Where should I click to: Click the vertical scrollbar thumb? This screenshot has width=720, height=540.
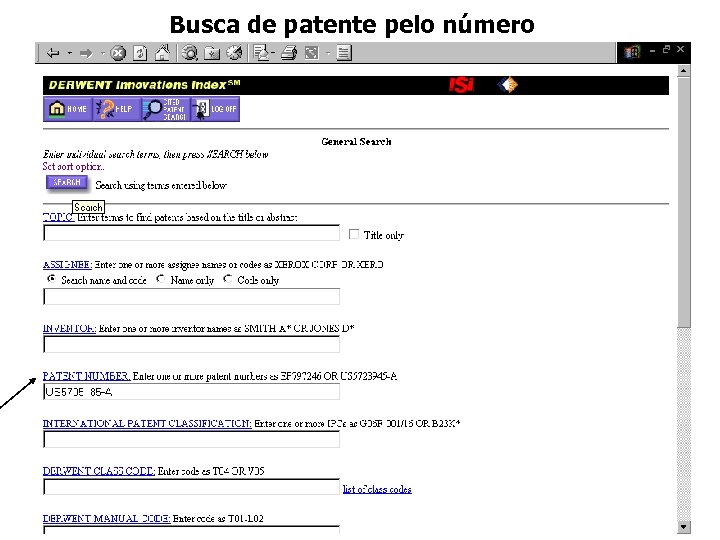click(x=684, y=202)
